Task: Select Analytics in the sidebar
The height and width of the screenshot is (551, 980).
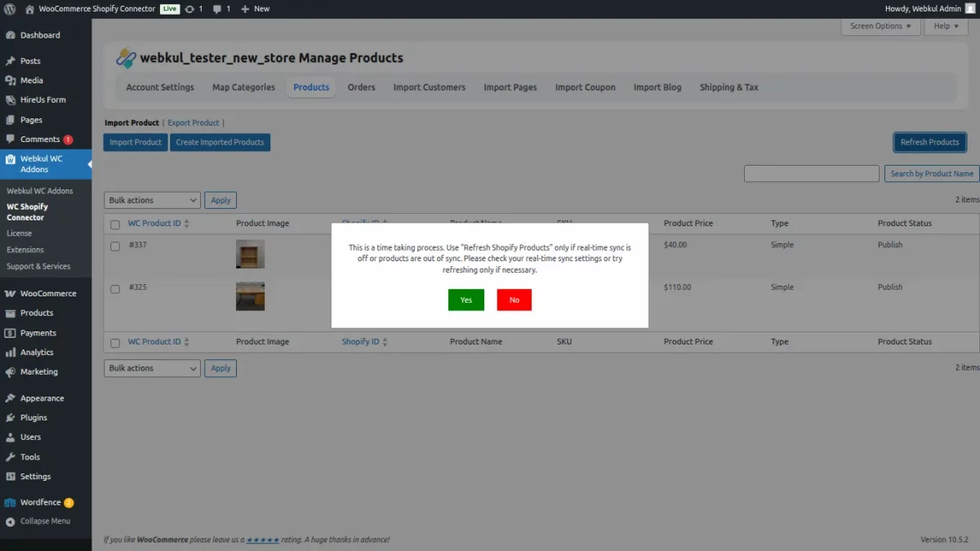Action: pyautogui.click(x=35, y=352)
